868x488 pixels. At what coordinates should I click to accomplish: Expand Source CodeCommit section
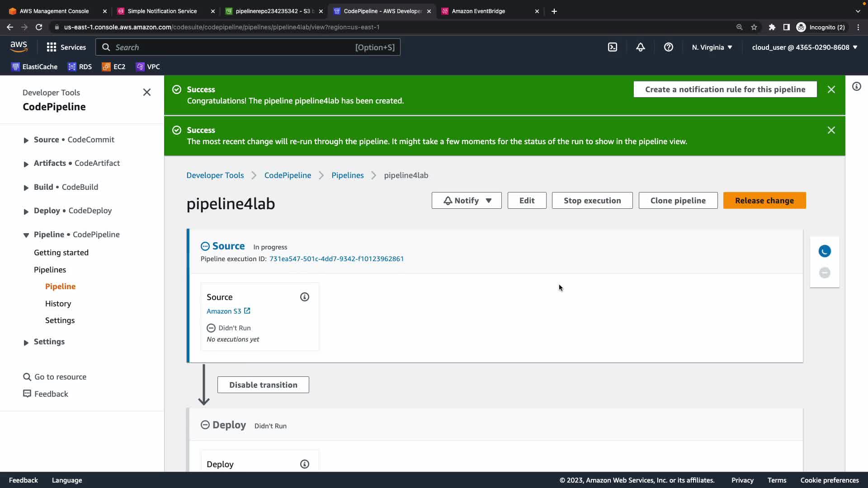pyautogui.click(x=26, y=140)
